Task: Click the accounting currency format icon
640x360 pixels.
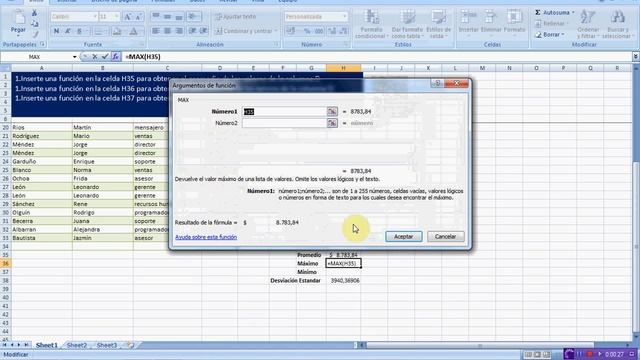Action: [x=291, y=31]
